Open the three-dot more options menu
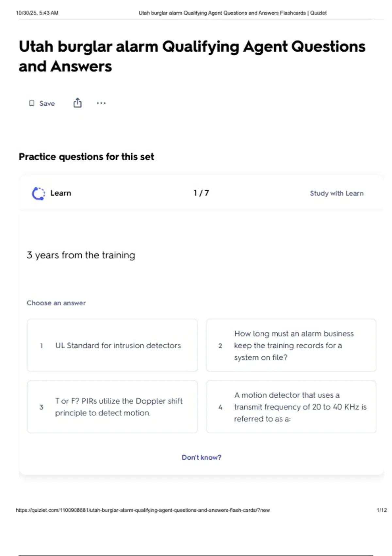Image resolution: width=392 pixels, height=556 pixels. click(x=101, y=103)
